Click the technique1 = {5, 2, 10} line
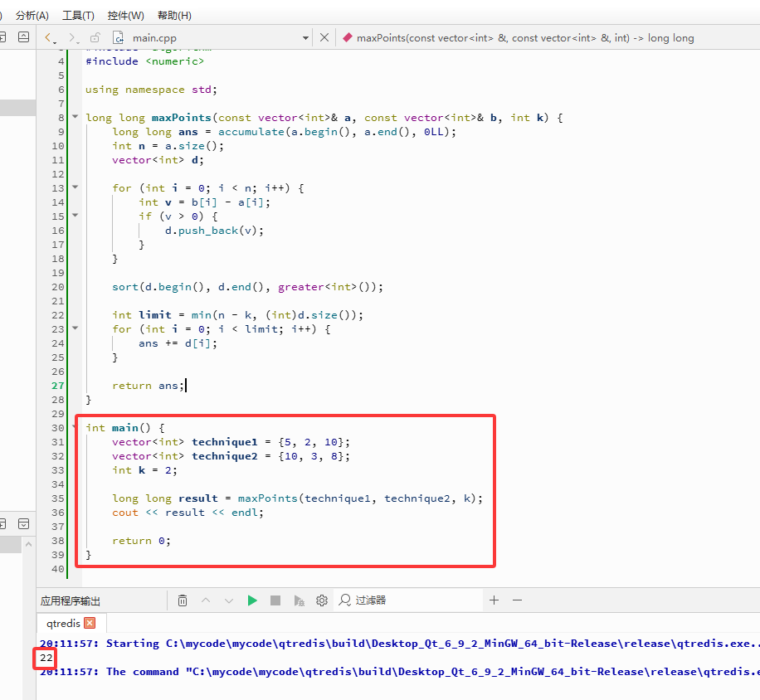The width and height of the screenshot is (760, 700). tap(231, 442)
